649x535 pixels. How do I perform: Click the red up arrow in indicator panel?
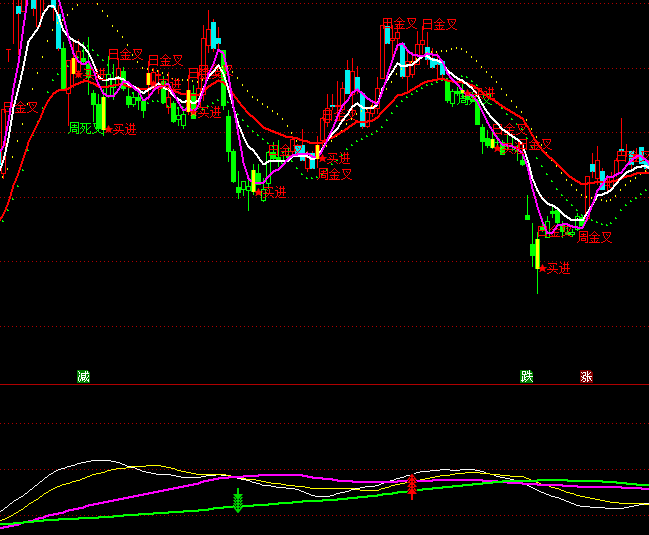coord(411,487)
